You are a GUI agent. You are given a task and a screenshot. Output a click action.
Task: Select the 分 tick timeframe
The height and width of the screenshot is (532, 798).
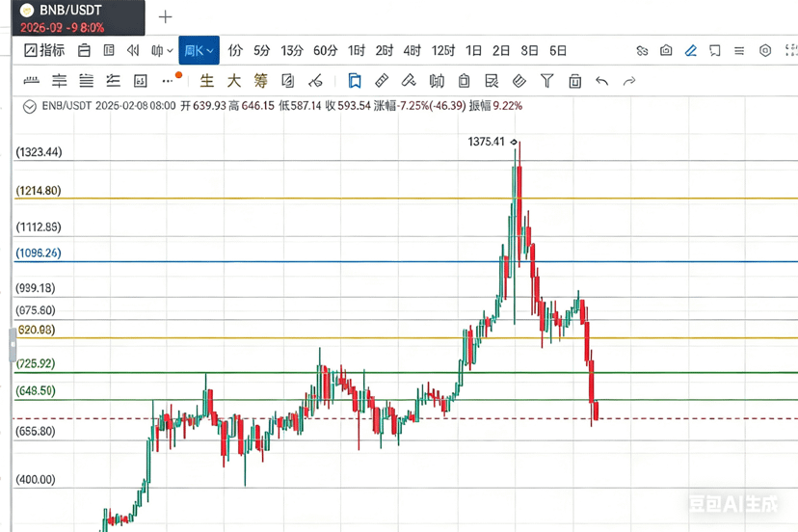[x=235, y=50]
